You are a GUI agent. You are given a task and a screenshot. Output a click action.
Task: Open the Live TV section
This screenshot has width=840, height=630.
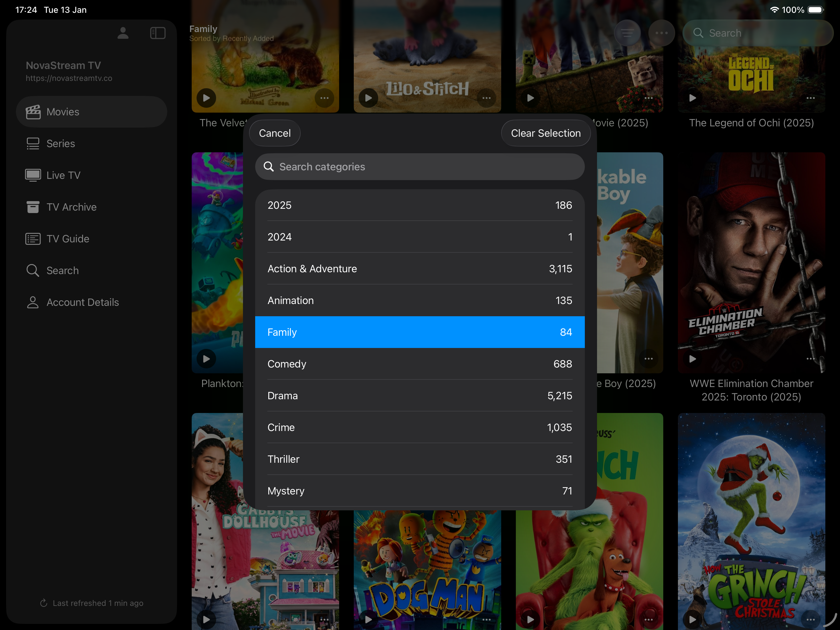[x=92, y=175]
